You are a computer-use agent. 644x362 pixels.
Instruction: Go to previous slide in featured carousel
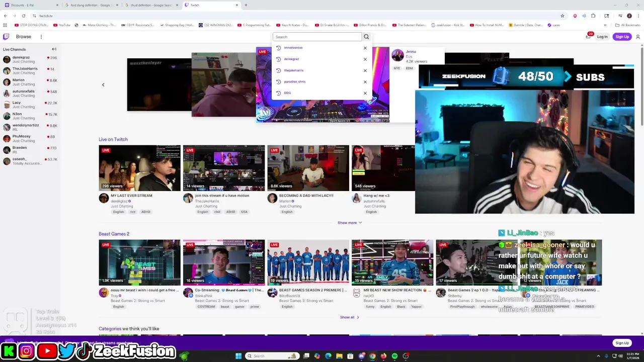(x=103, y=85)
